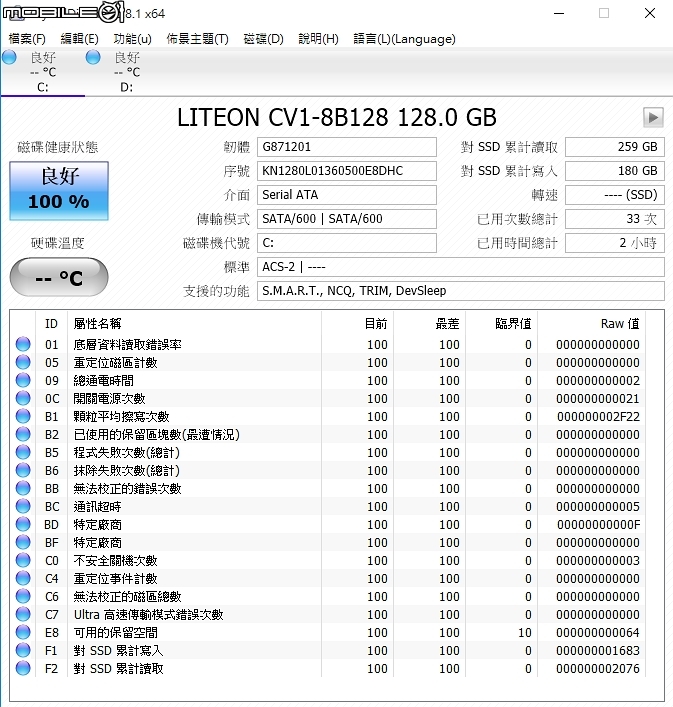673x707 pixels.
Task: Click the next disk arrow button
Action: [653, 118]
